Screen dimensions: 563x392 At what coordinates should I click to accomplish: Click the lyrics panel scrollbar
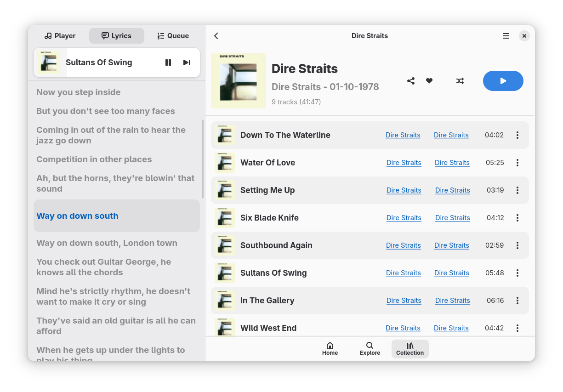tap(203, 159)
